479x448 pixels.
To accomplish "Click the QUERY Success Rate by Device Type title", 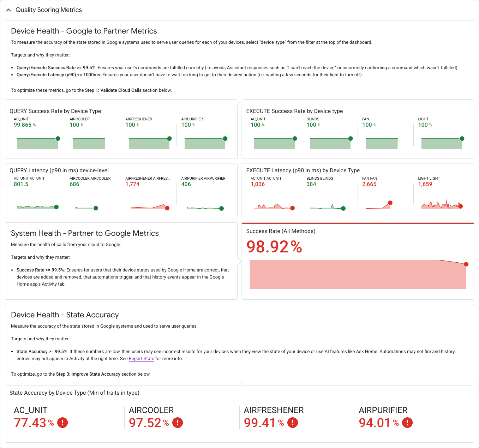I will coord(55,111).
